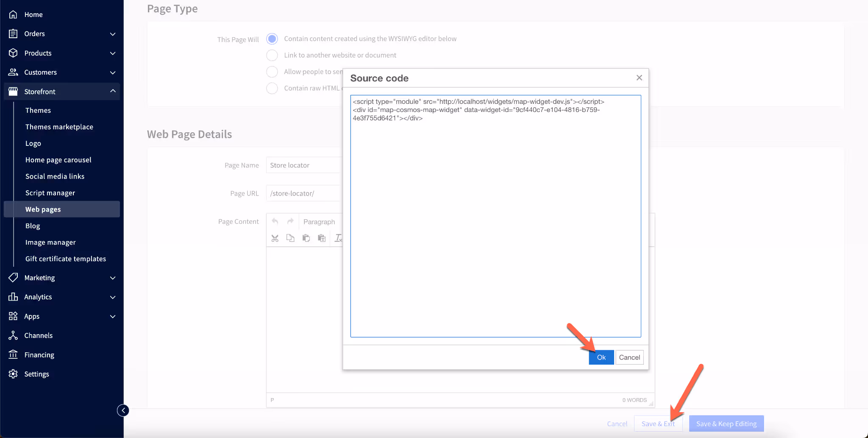Image resolution: width=868 pixels, height=438 pixels.
Task: Click the Page Name input field
Action: [x=304, y=165]
